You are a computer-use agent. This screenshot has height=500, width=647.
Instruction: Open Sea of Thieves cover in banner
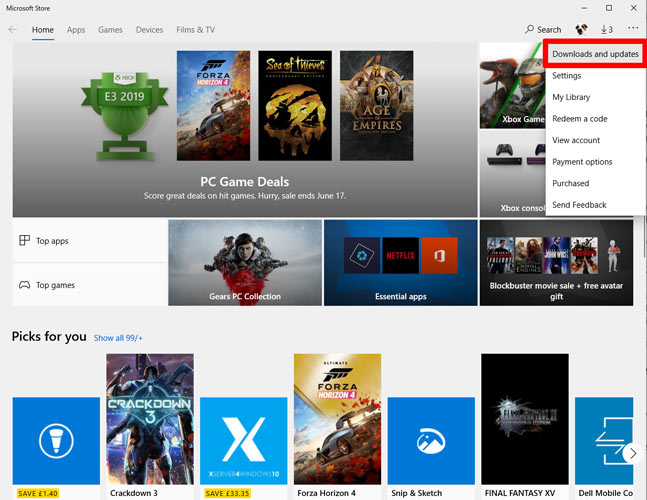(295, 106)
